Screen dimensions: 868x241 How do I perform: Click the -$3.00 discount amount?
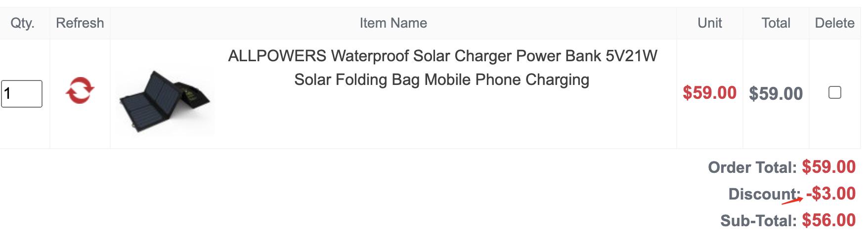tap(831, 194)
